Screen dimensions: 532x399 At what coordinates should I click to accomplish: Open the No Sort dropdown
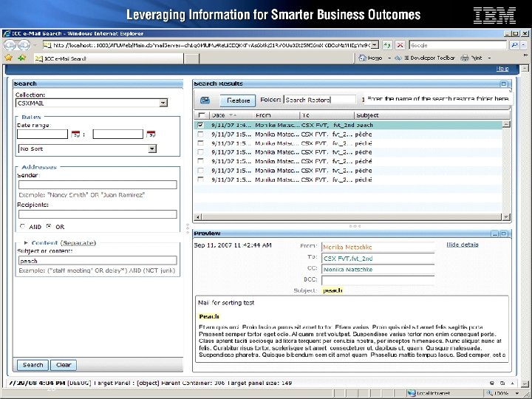pos(152,149)
